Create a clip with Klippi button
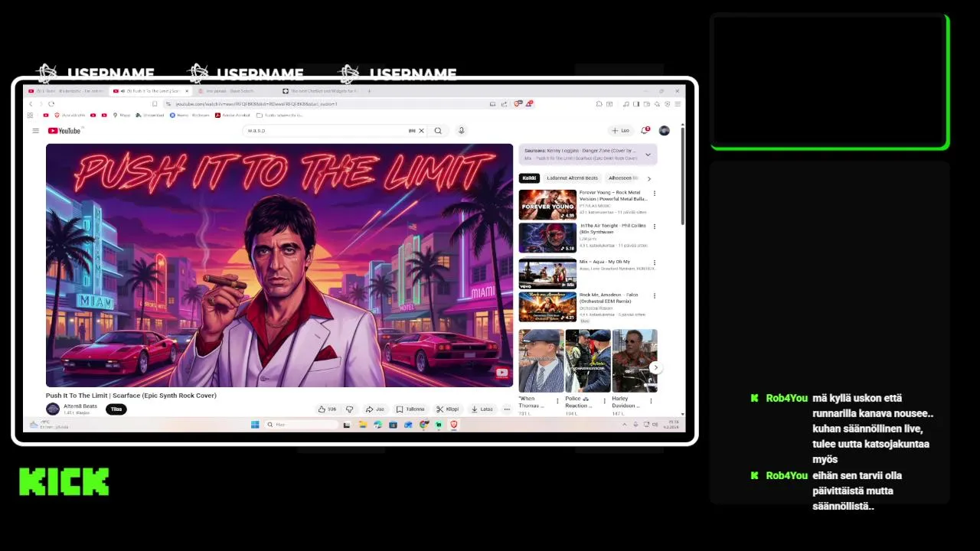Screen dimensions: 980x551 pos(448,409)
